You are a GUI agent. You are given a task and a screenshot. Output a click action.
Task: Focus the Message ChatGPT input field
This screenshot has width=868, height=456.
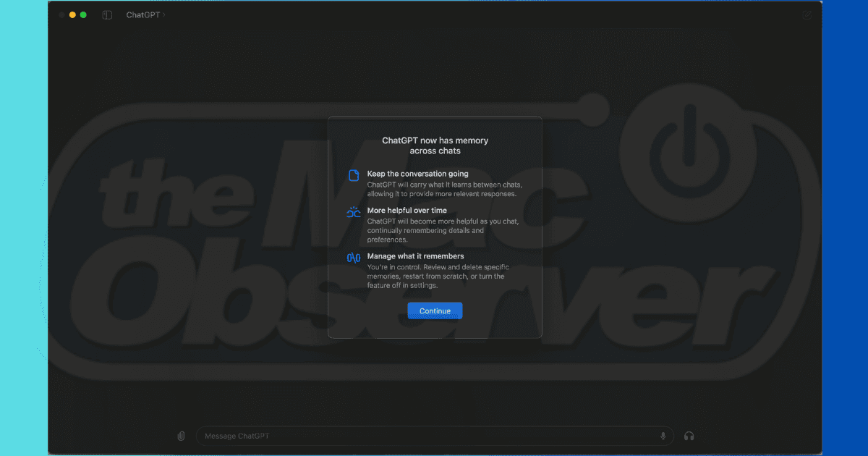point(427,436)
